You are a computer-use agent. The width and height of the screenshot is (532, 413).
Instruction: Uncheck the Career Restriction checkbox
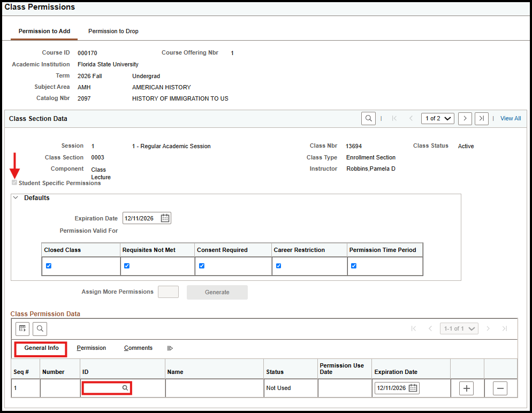pyautogui.click(x=278, y=266)
